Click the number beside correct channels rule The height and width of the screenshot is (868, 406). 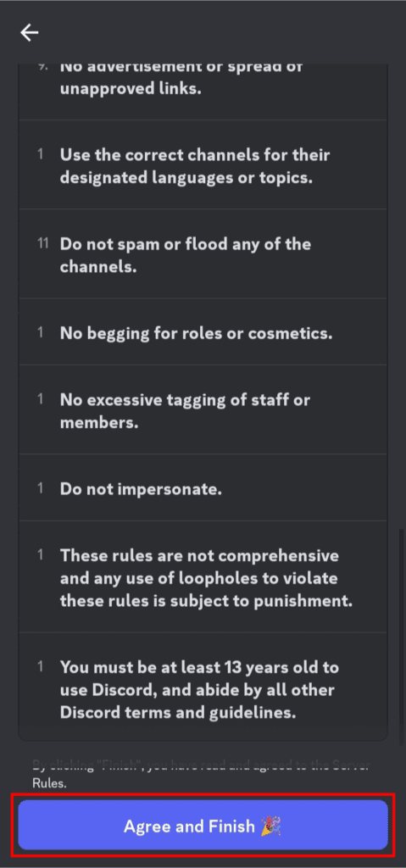pos(41,154)
